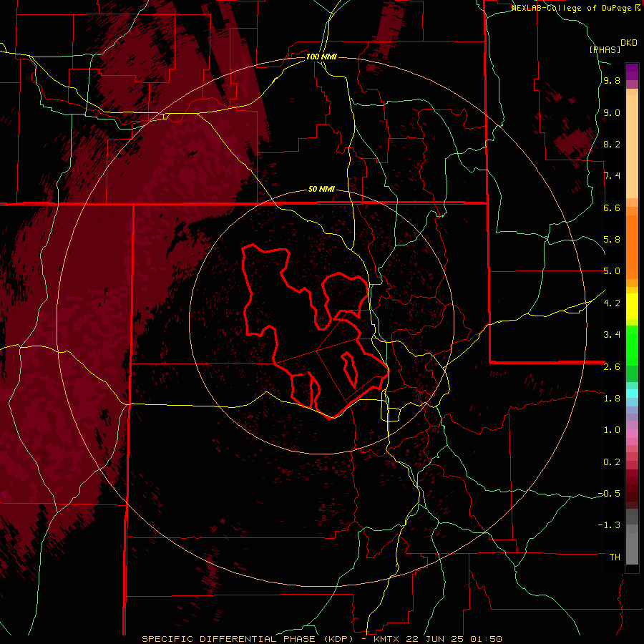Click the DKD unit label above scale
This screenshot has width=644, height=644.
(629, 42)
